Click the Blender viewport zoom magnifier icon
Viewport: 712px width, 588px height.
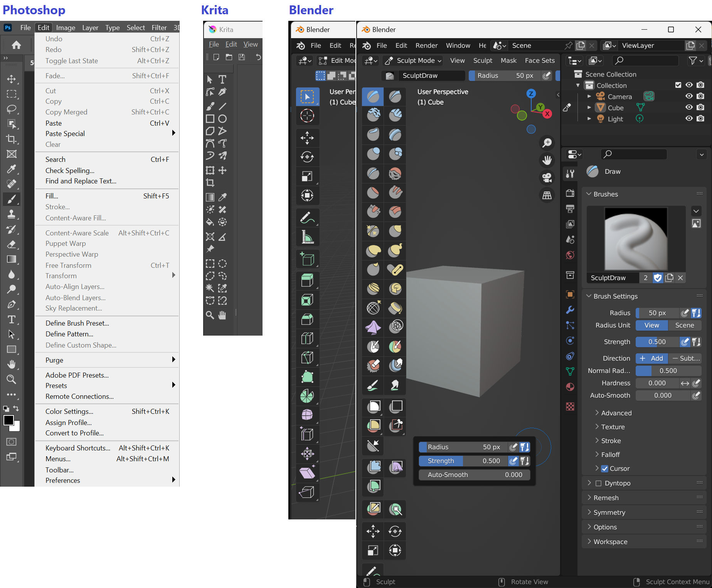click(x=547, y=143)
